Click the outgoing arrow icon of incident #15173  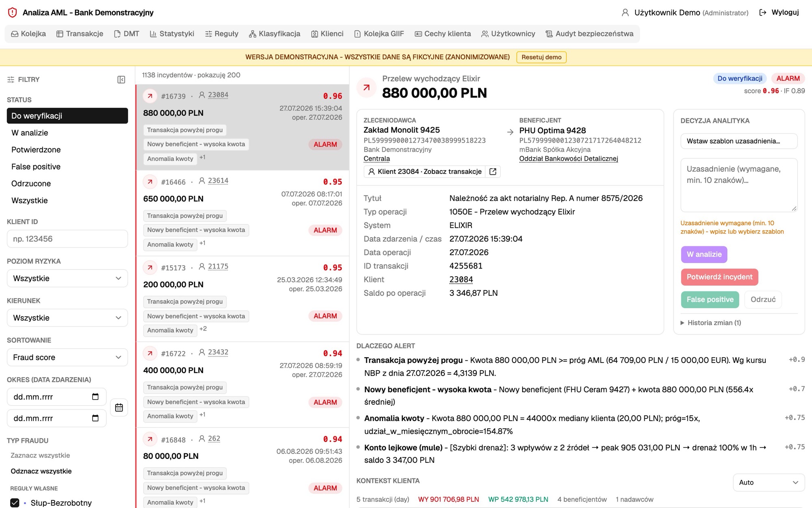(x=150, y=267)
